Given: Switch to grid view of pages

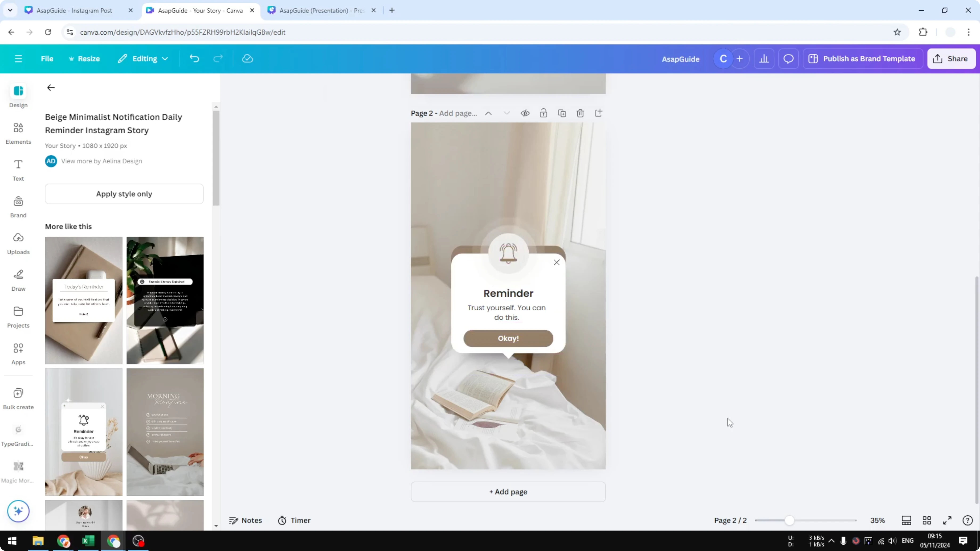Looking at the screenshot, I should (x=927, y=520).
